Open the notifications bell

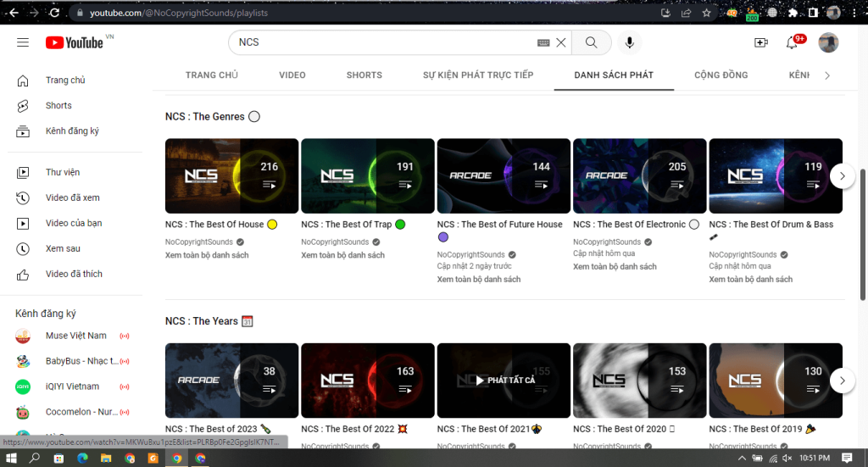(x=793, y=42)
